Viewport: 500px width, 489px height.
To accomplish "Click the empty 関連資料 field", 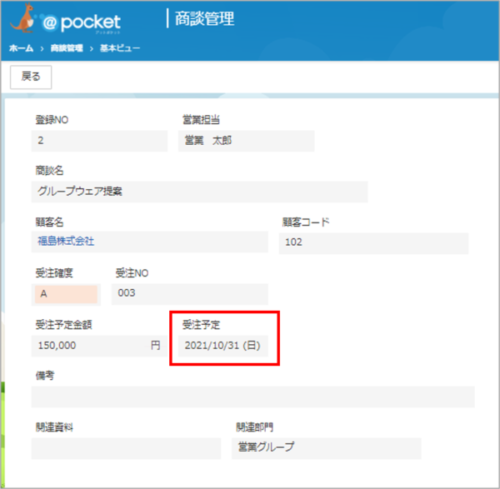I will [x=126, y=448].
